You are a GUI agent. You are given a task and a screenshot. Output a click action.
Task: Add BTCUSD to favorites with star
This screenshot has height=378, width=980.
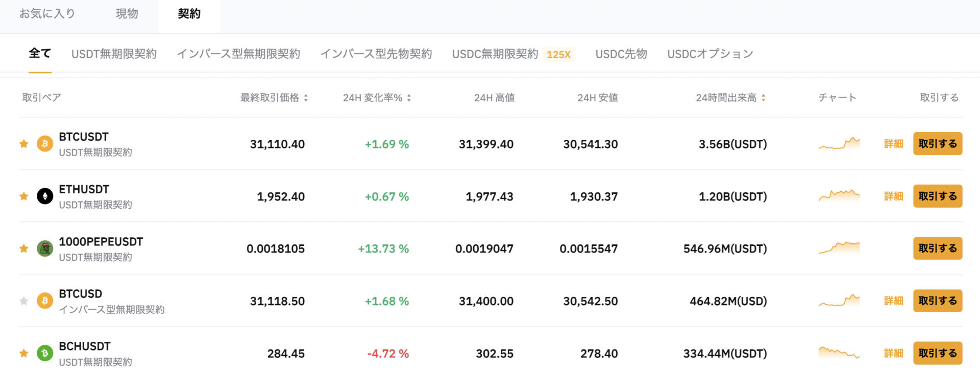(23, 301)
